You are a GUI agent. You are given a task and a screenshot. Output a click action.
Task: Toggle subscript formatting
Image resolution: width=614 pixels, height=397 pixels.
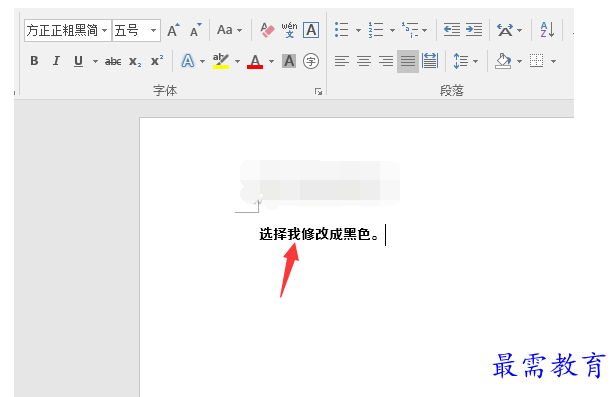pos(135,61)
